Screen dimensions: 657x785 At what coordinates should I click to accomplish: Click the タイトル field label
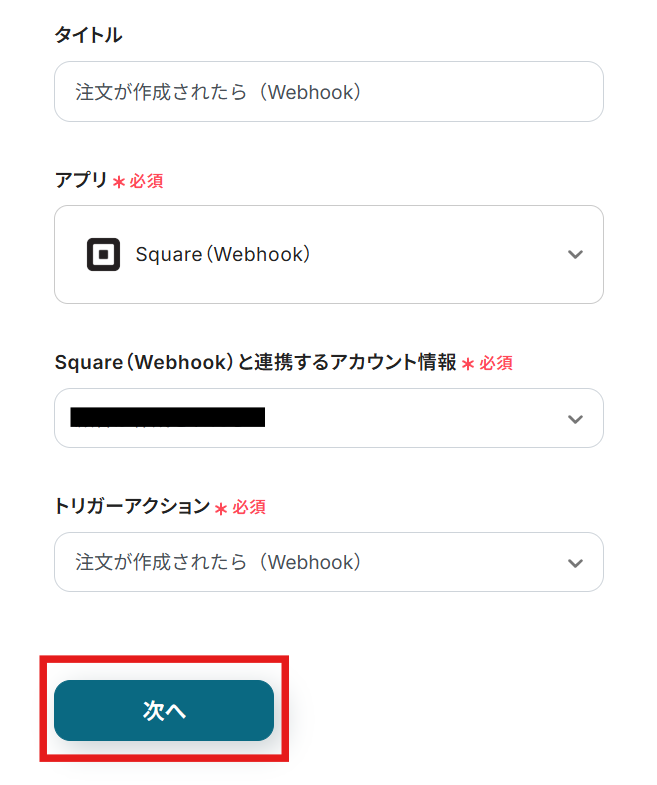(x=89, y=36)
